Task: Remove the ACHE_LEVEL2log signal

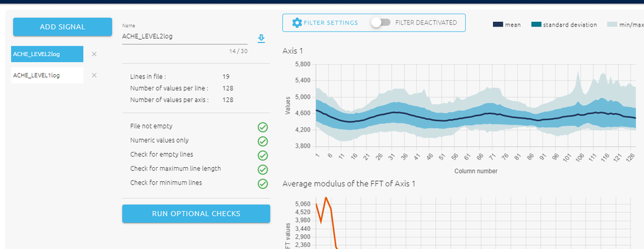Action: click(x=94, y=54)
